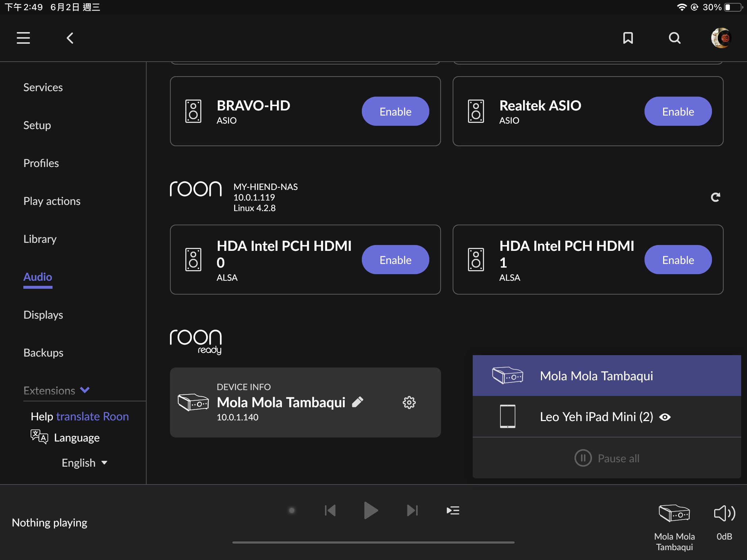Image resolution: width=747 pixels, height=560 pixels.
Task: Click Pause all button
Action: pos(607,458)
